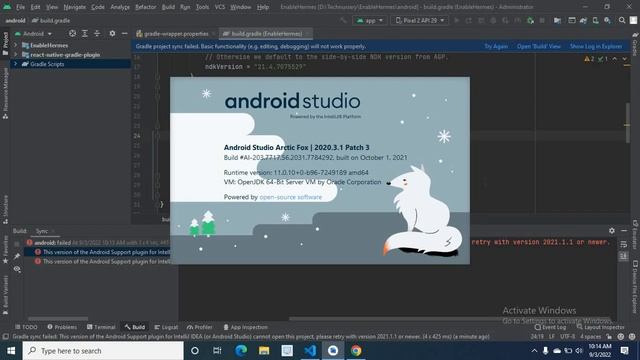Open the Android project view dropdown

point(33,33)
